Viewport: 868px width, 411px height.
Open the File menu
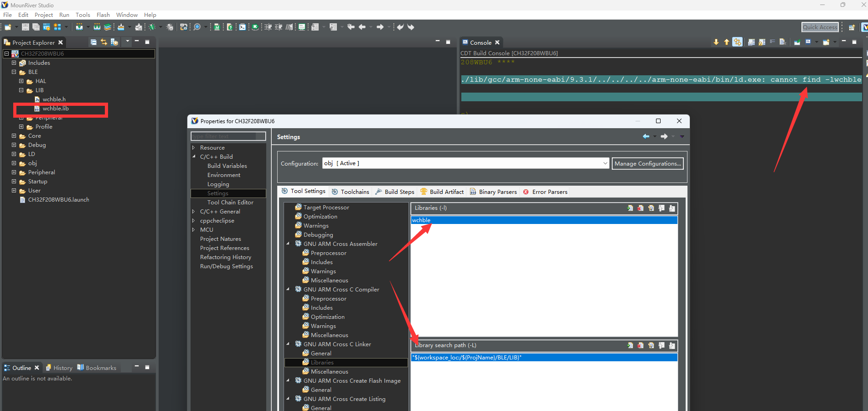click(x=8, y=15)
